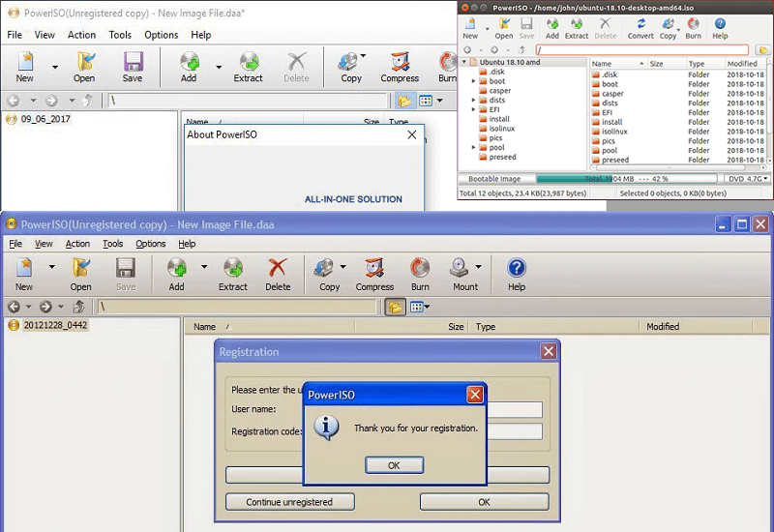Select preseed folder in Ubuntu tree
The width and height of the screenshot is (774, 532).
coord(502,157)
